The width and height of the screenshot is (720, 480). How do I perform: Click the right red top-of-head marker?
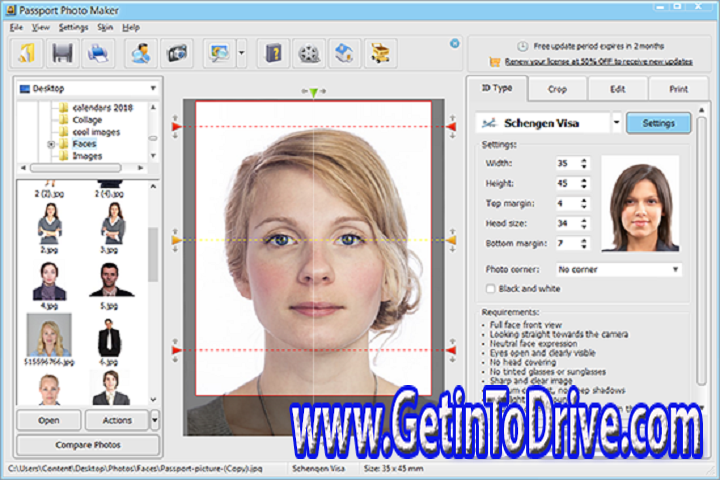point(452,127)
